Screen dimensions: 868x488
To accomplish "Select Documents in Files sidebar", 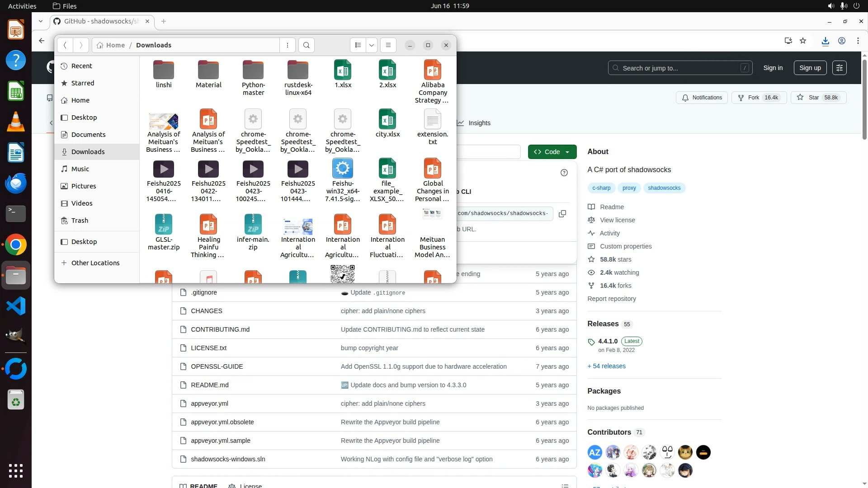I will 88,135.
